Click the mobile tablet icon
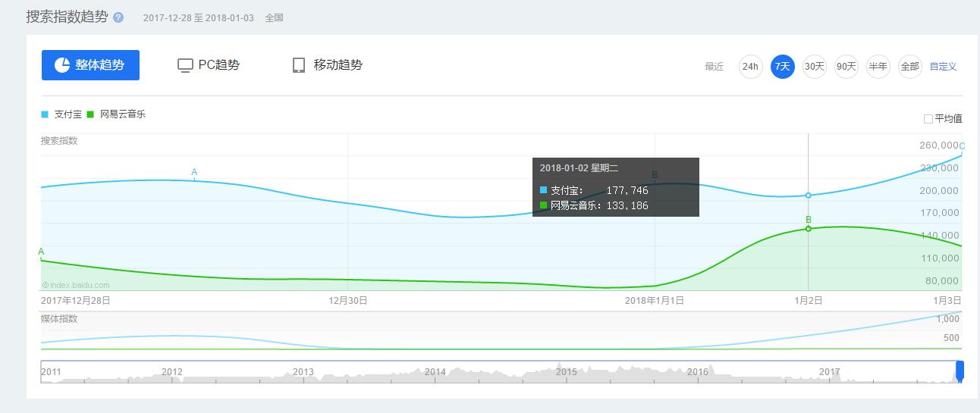The width and height of the screenshot is (980, 413). (x=299, y=65)
